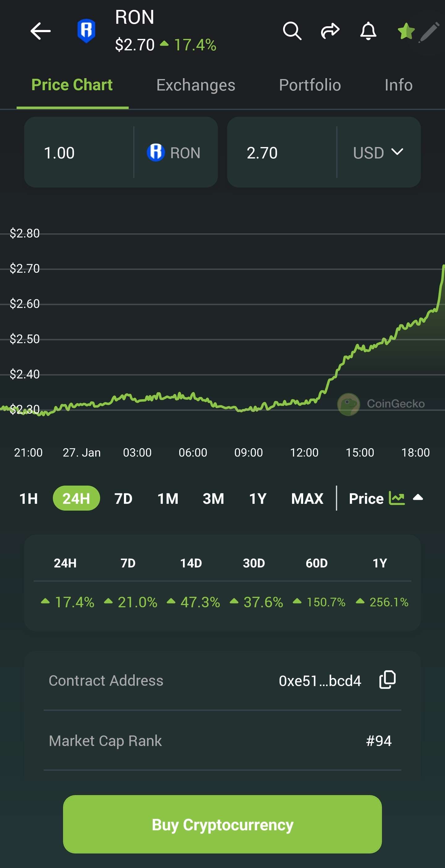Tap the RON coin selector

tap(174, 153)
